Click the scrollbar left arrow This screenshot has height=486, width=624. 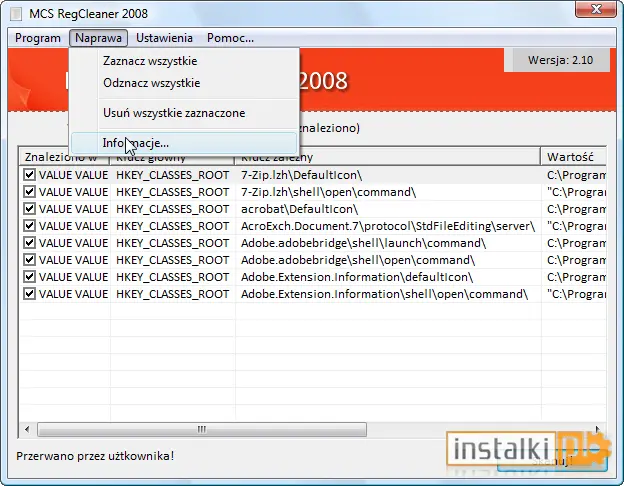pyautogui.click(x=27, y=429)
